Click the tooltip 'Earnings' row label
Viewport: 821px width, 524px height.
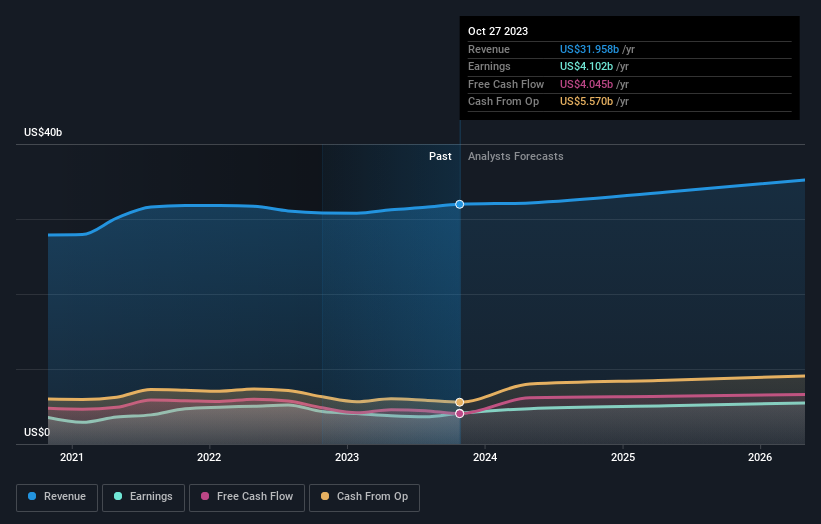489,66
